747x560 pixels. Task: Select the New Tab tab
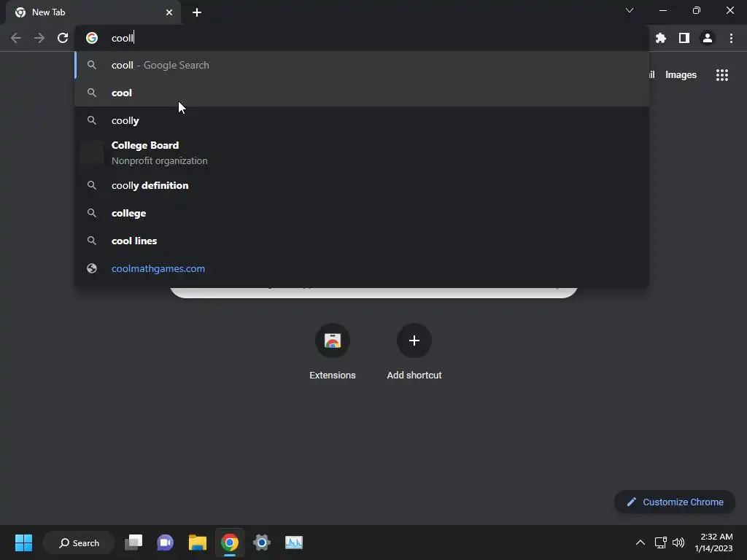tap(93, 12)
